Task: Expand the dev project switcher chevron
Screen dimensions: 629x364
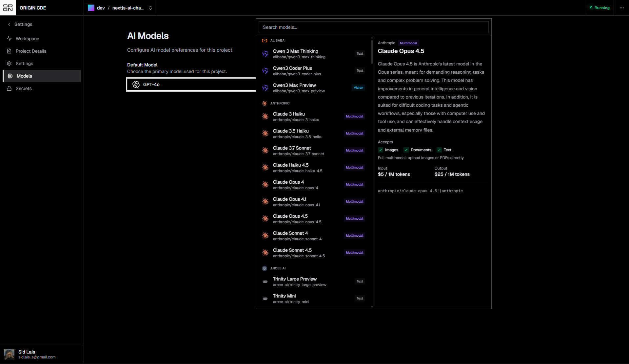Action: coord(150,8)
